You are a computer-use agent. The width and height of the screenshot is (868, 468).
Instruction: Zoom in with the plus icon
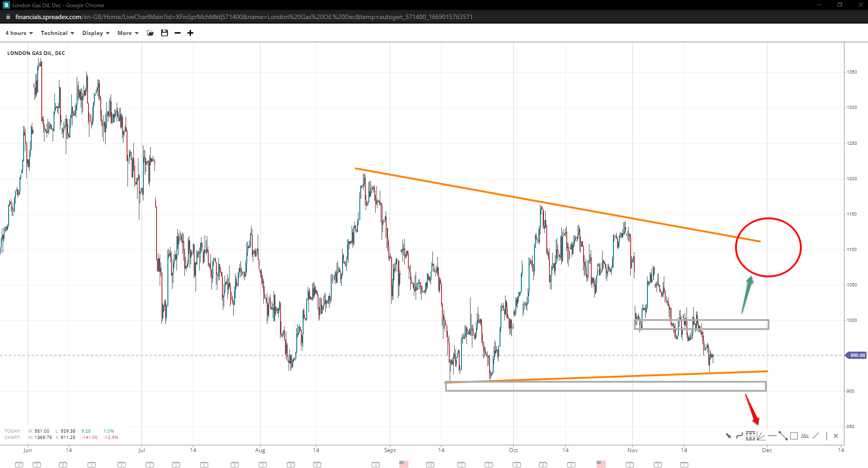tap(190, 33)
